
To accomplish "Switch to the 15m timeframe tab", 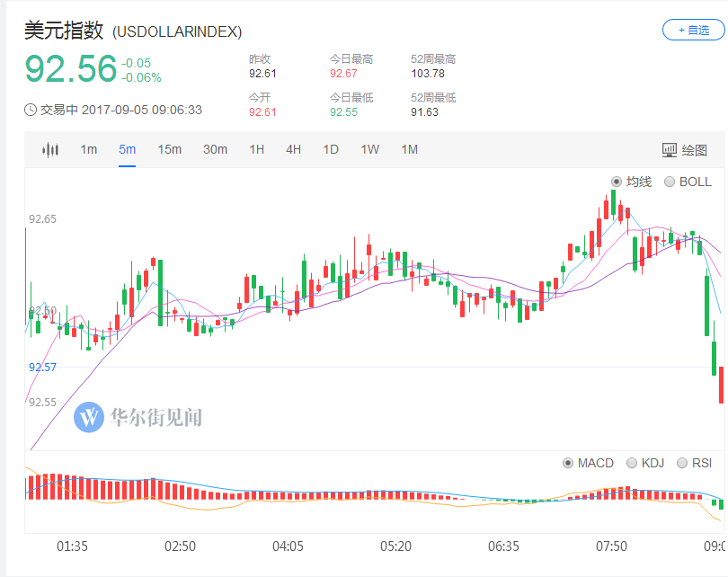I will pos(170,149).
